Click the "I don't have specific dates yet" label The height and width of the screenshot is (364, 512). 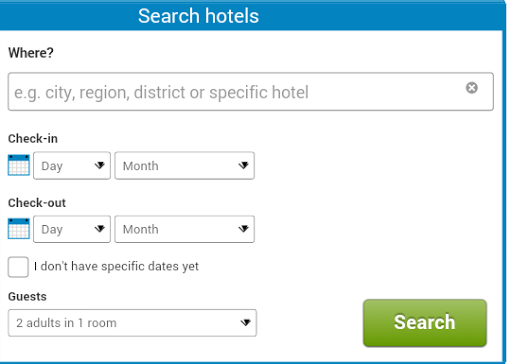coord(116,266)
